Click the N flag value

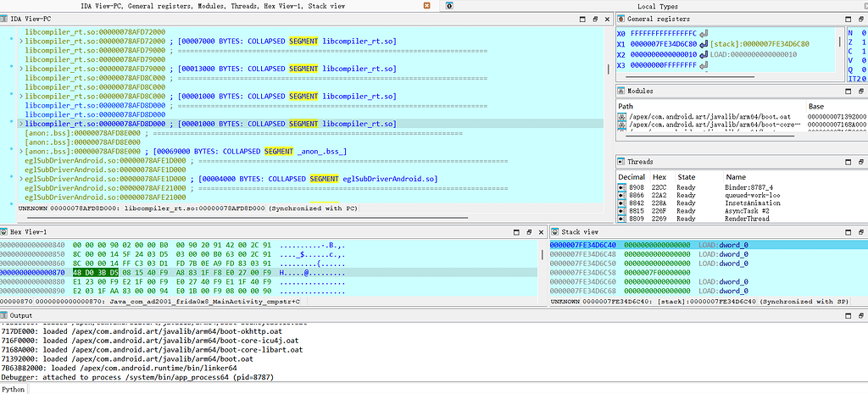point(864,33)
